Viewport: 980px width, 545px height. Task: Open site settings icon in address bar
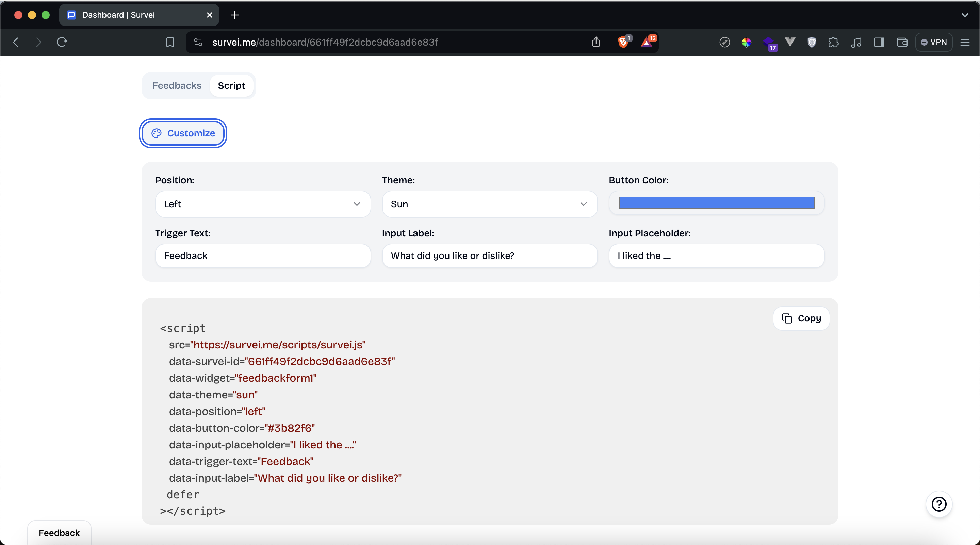point(198,42)
